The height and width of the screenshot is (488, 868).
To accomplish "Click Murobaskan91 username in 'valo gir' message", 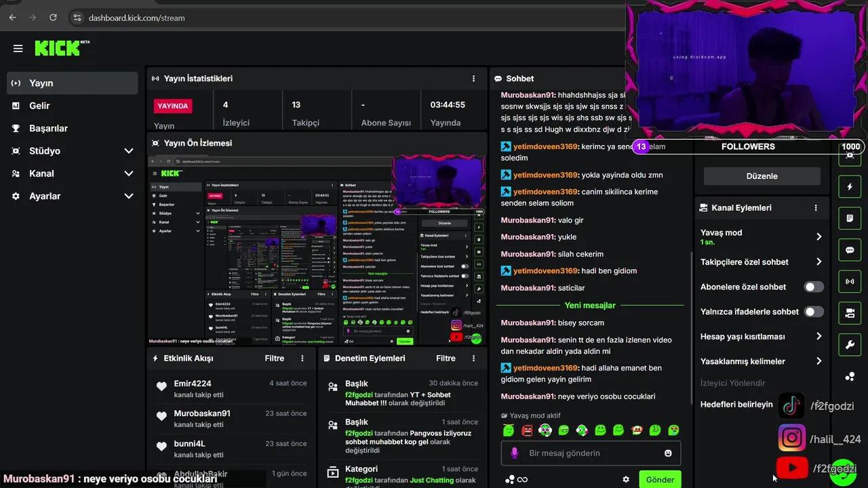I will 528,220.
